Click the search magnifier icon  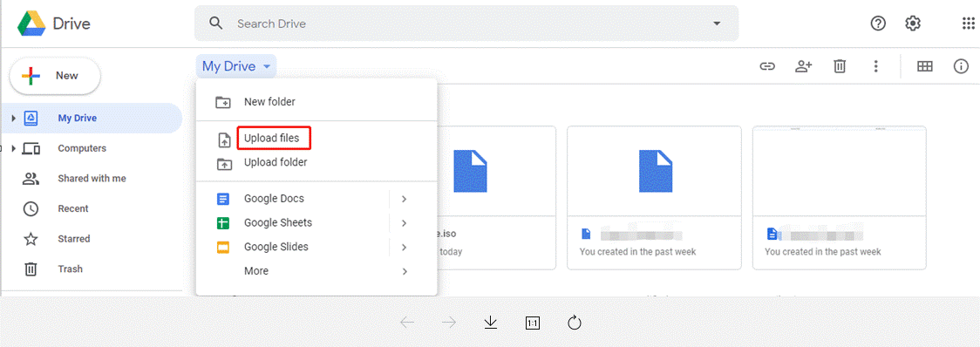pyautogui.click(x=216, y=24)
